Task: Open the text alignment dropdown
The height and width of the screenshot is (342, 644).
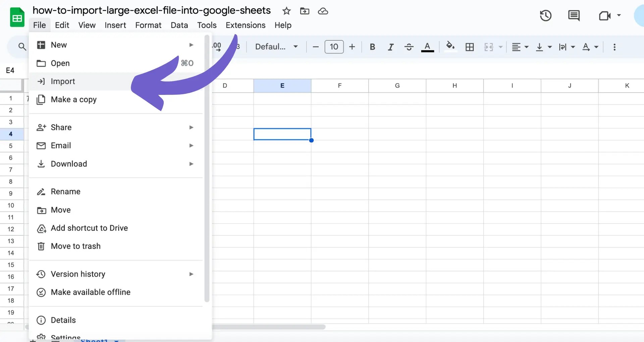Action: coord(519,47)
